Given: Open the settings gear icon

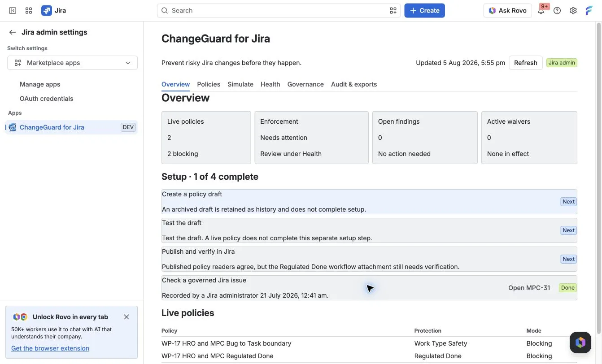Looking at the screenshot, I should (x=573, y=10).
